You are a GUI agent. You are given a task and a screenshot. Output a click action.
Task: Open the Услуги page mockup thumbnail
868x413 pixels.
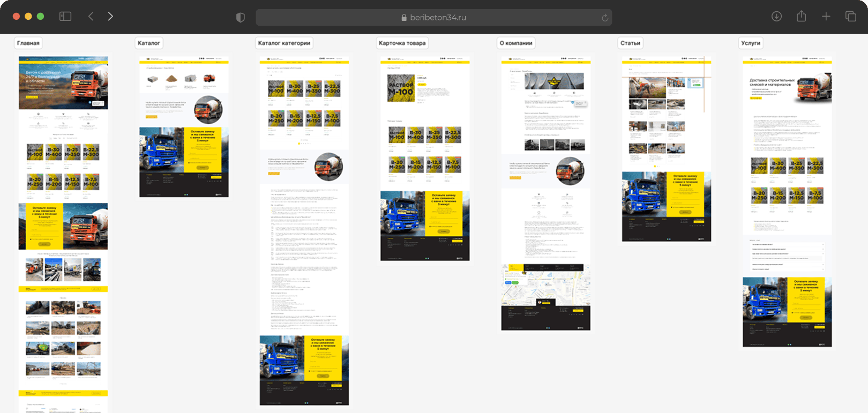[787, 202]
